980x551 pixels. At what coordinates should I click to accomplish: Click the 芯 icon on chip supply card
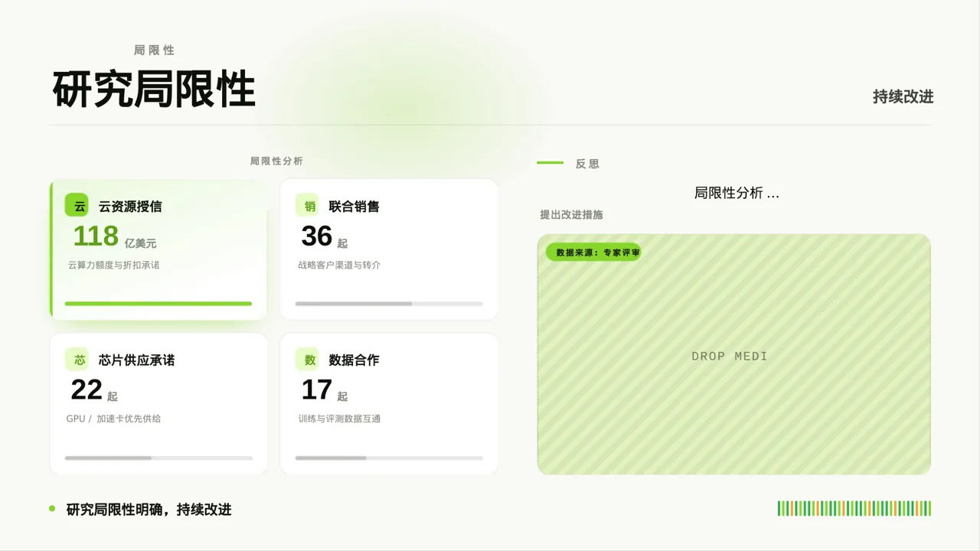tap(77, 360)
